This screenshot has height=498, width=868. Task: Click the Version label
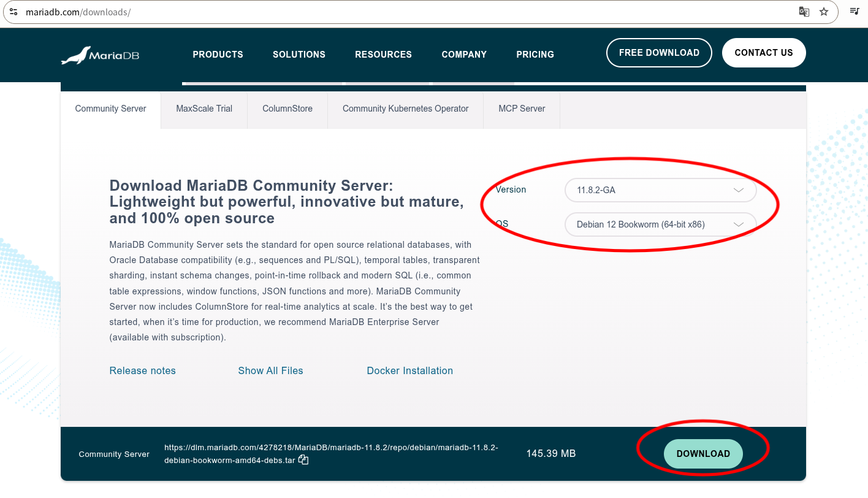point(511,190)
